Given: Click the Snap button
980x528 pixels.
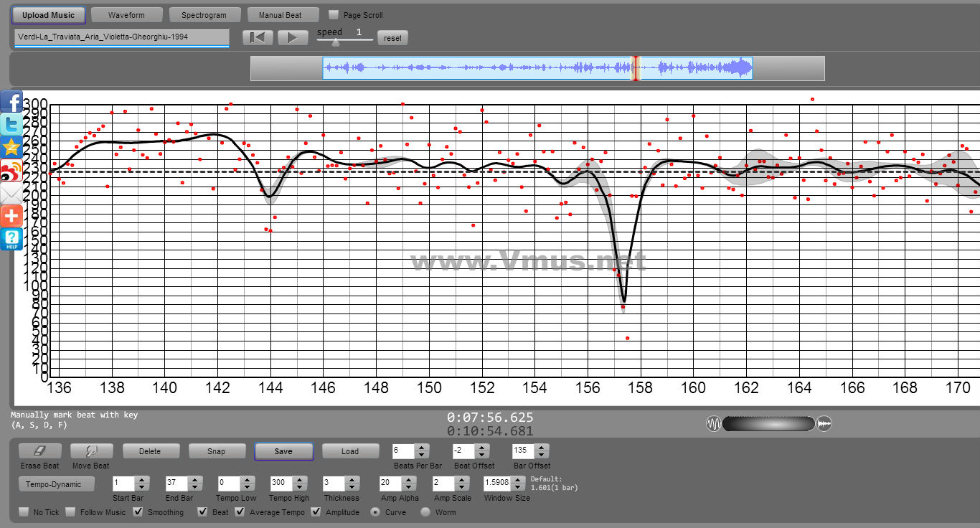Looking at the screenshot, I should tap(216, 451).
